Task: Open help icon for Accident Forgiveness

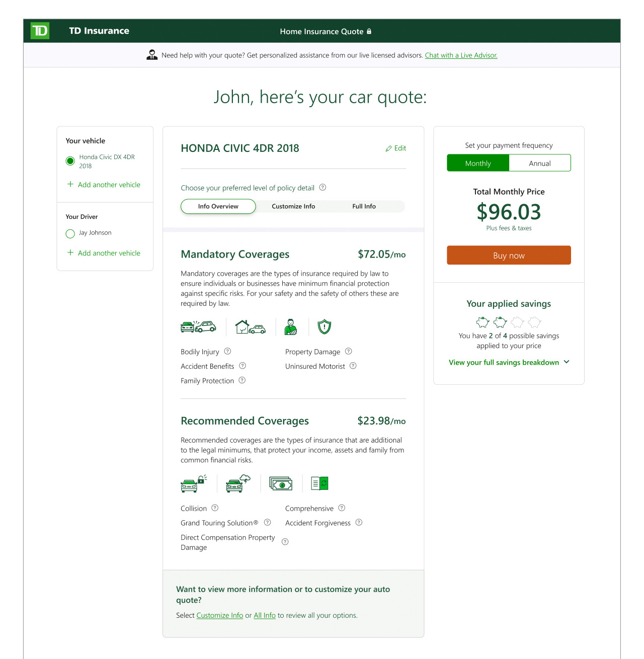Action: tap(359, 522)
